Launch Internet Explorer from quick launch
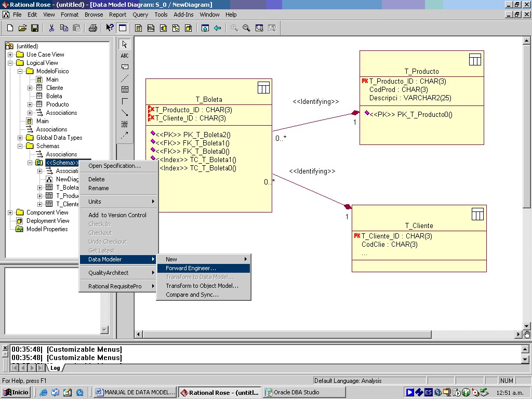This screenshot has width=532, height=399. (43, 393)
